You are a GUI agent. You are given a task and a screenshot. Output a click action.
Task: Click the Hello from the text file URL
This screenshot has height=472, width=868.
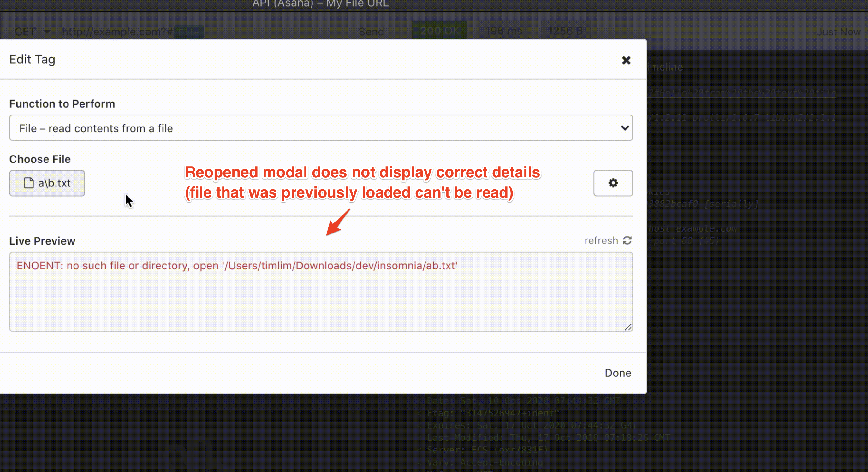pyautogui.click(x=741, y=93)
